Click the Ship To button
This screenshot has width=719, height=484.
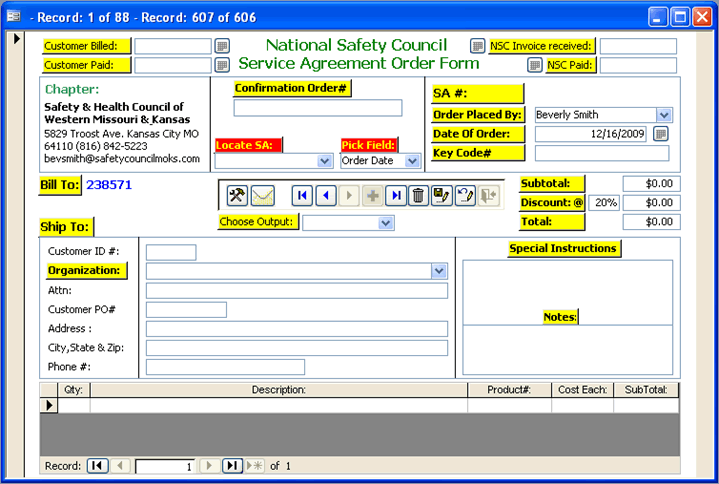(66, 227)
